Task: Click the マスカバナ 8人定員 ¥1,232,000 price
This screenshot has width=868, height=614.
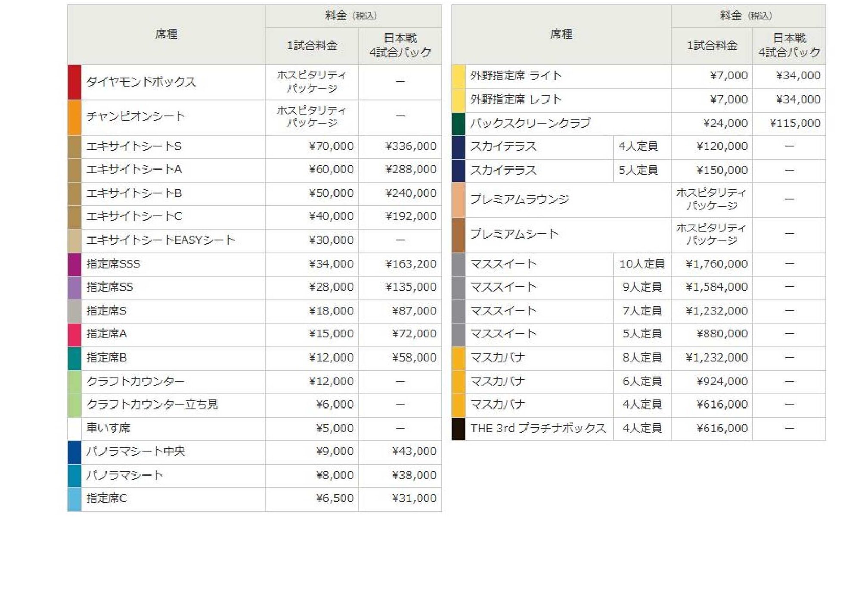Action: click(x=716, y=358)
